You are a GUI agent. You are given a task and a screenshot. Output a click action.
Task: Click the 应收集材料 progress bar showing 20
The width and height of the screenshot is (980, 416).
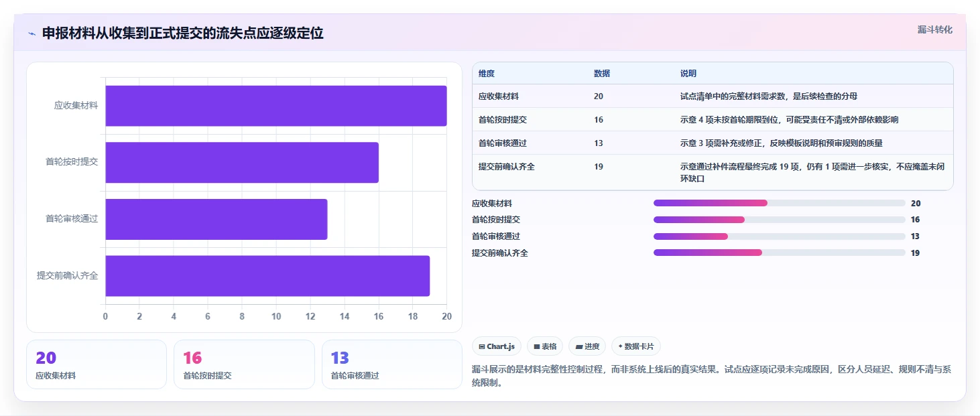click(x=779, y=203)
